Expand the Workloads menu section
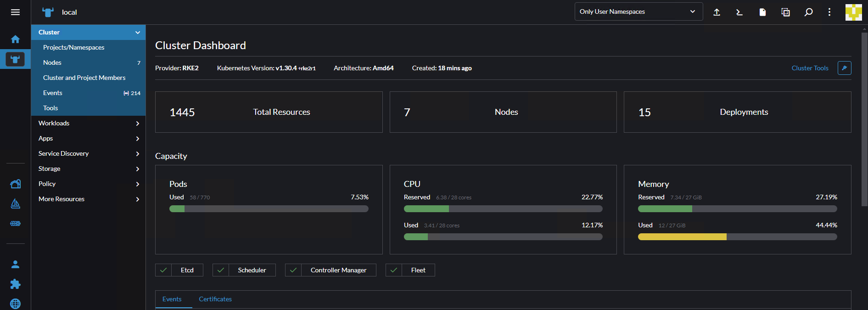The height and width of the screenshot is (310, 868). pyautogui.click(x=88, y=123)
